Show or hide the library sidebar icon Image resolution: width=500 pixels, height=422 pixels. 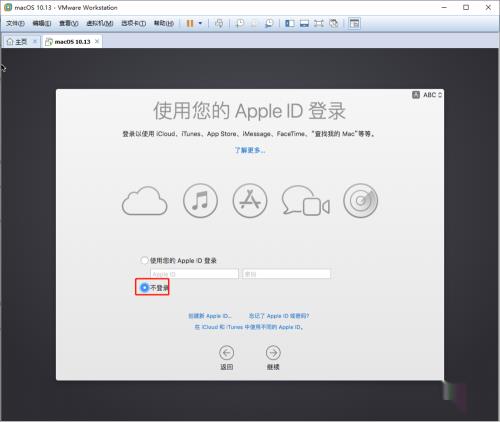[x=290, y=23]
